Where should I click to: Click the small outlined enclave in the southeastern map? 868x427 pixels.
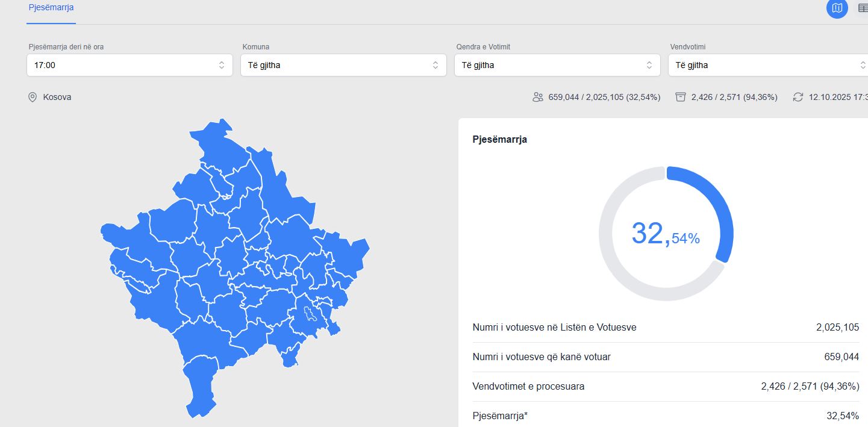(310, 314)
